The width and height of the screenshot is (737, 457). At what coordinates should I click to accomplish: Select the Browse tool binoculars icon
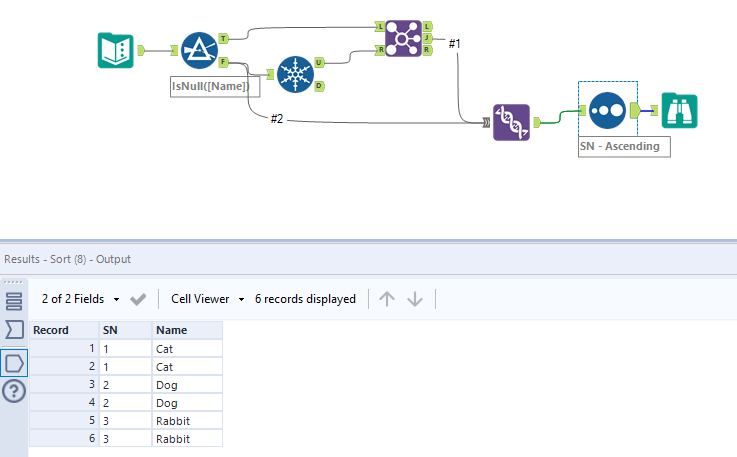click(x=680, y=110)
